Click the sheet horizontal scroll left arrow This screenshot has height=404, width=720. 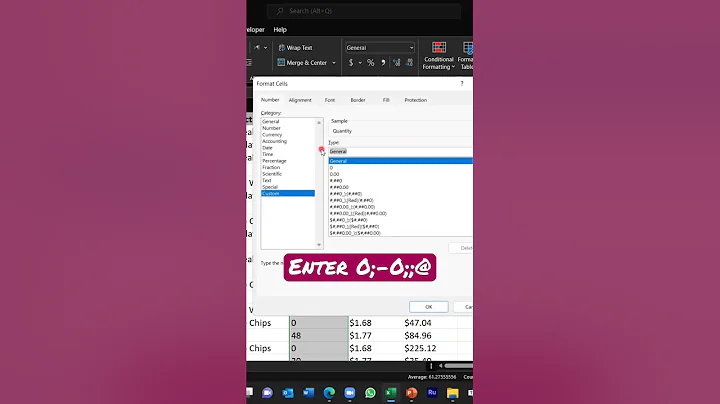pos(440,366)
